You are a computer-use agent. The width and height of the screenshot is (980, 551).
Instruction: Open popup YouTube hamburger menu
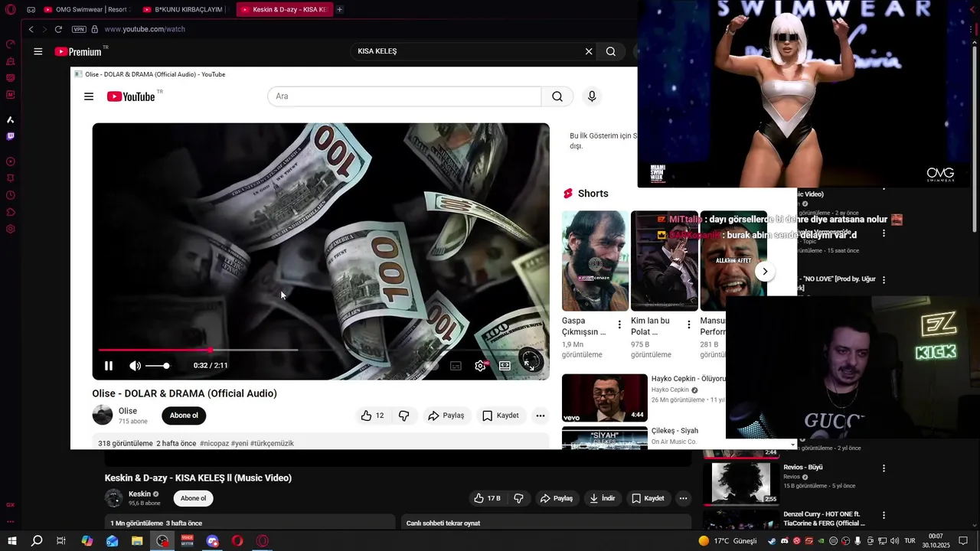[x=89, y=96]
